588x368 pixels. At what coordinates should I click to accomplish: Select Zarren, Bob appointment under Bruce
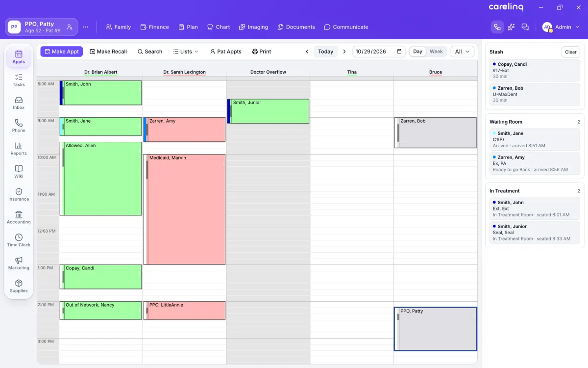coord(436,132)
